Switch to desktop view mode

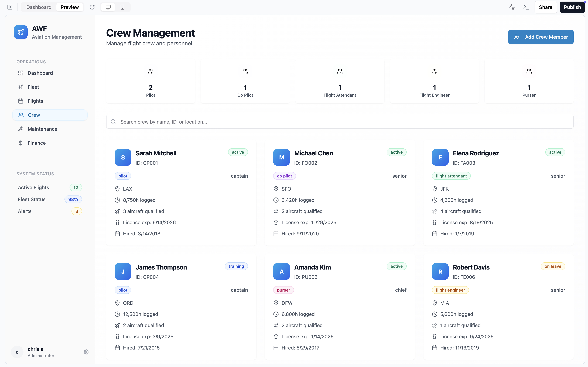108,7
